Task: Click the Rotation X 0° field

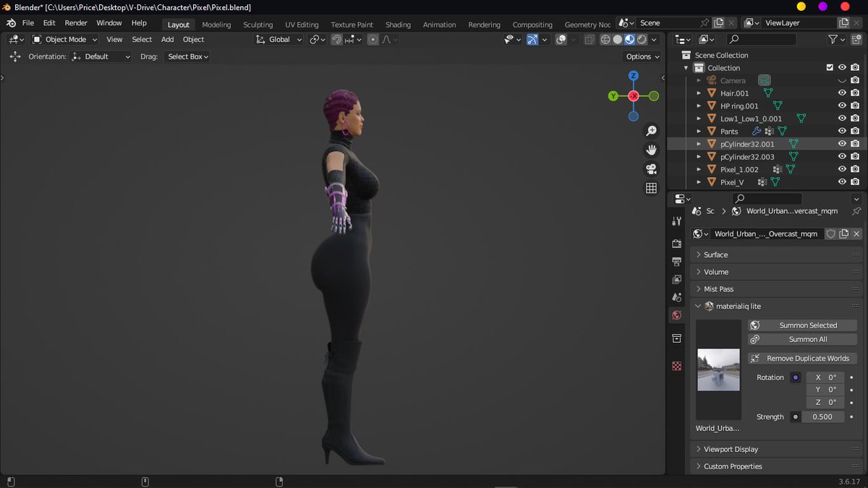Action: [x=825, y=377]
